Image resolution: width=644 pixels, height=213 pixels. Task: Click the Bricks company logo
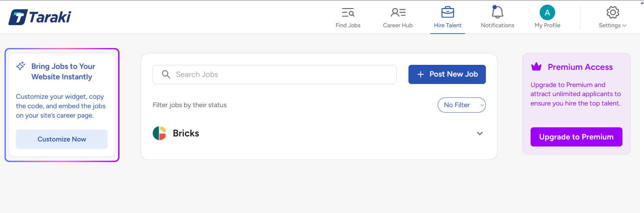[x=159, y=133]
